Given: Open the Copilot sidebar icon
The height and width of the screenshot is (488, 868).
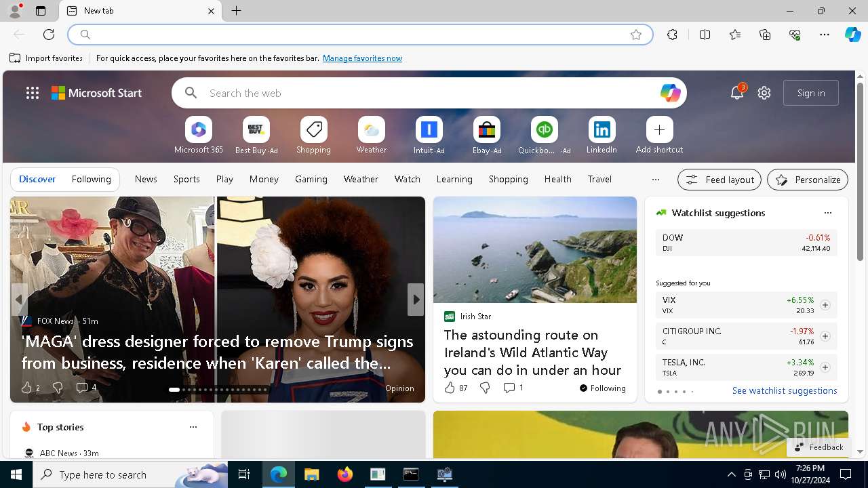Looking at the screenshot, I should (x=853, y=35).
